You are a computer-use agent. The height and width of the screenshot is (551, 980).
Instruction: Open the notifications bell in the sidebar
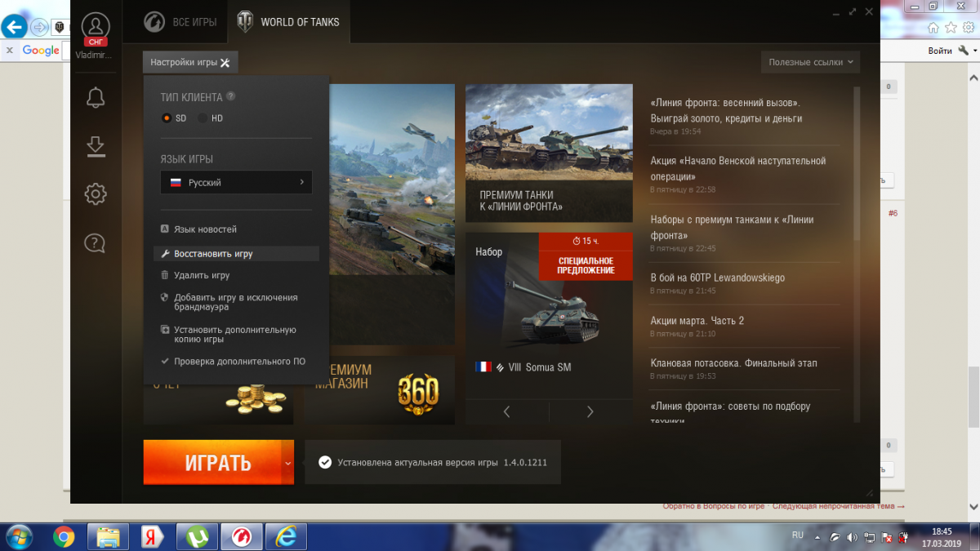[x=96, y=98]
